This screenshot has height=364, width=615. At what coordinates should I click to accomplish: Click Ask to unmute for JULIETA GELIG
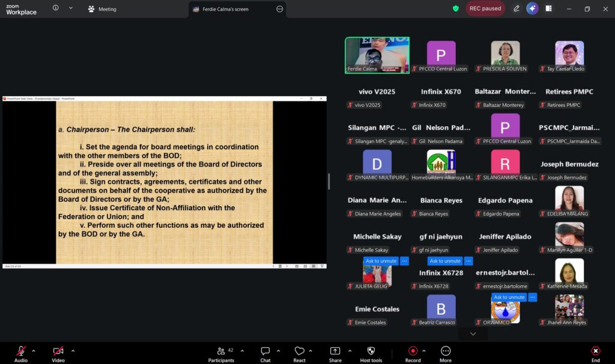(381, 261)
